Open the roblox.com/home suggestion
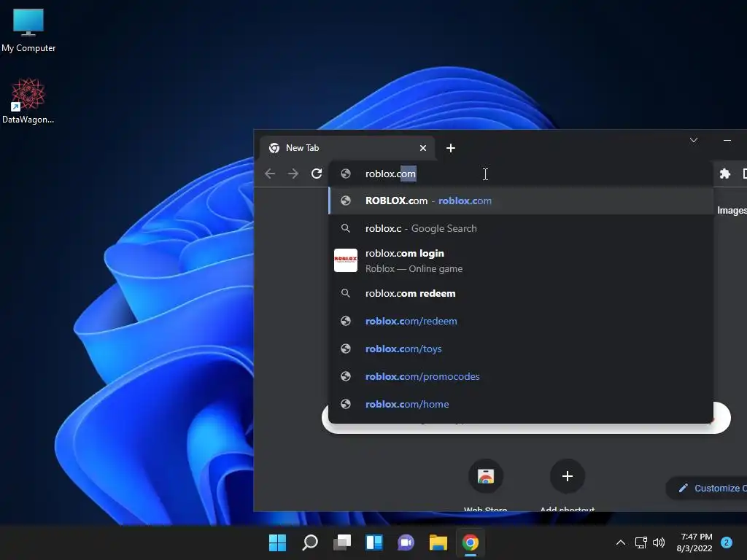Screen dimensions: 747x560 coord(521,404)
